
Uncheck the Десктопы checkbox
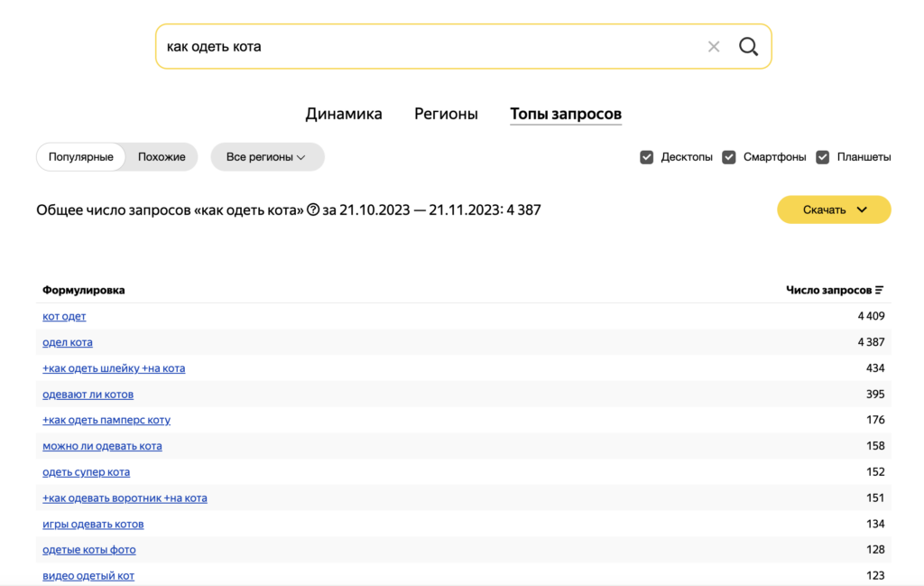646,157
